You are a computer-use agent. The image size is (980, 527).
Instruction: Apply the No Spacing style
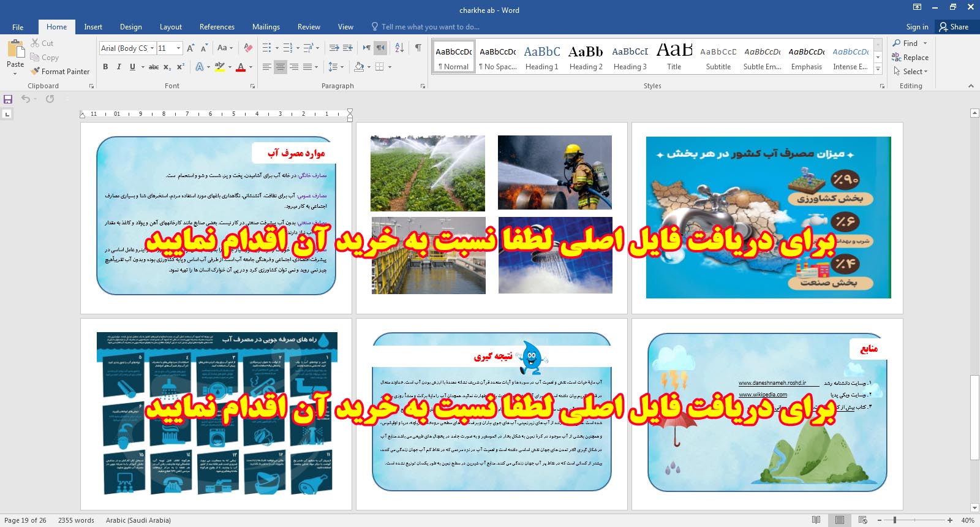pos(498,57)
